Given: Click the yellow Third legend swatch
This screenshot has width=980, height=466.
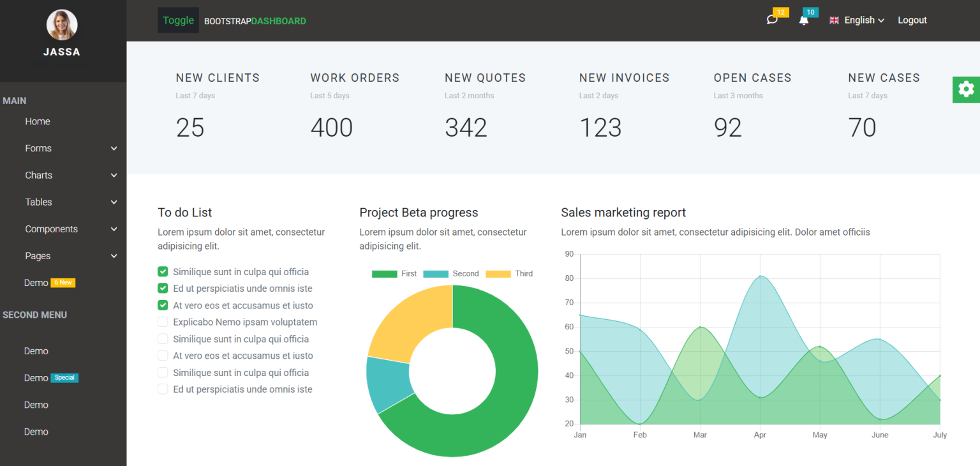Looking at the screenshot, I should point(498,273).
